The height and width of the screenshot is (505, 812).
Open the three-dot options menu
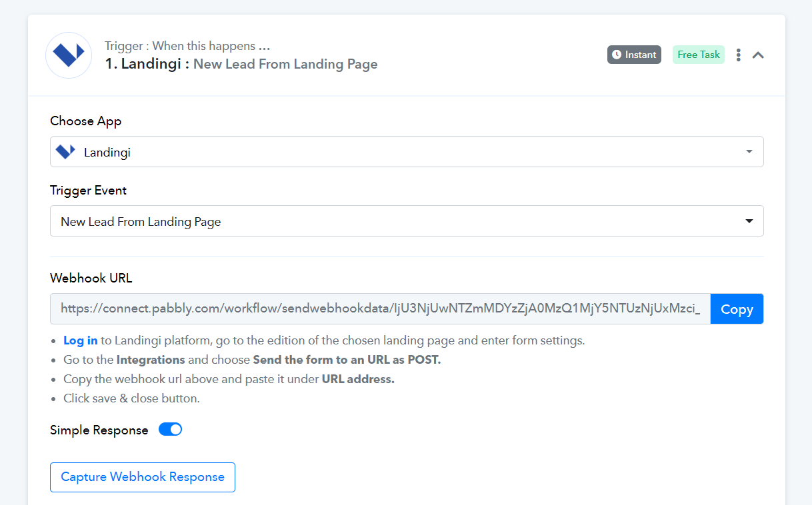738,55
